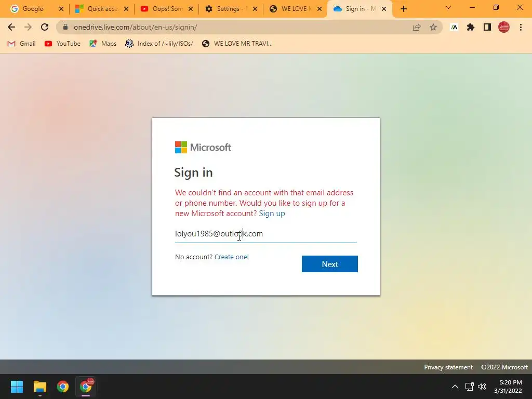Close the Google tab

[61, 9]
